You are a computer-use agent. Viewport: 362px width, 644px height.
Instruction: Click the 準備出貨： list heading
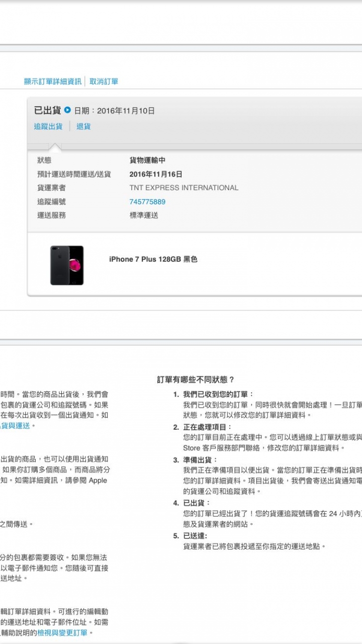click(201, 460)
